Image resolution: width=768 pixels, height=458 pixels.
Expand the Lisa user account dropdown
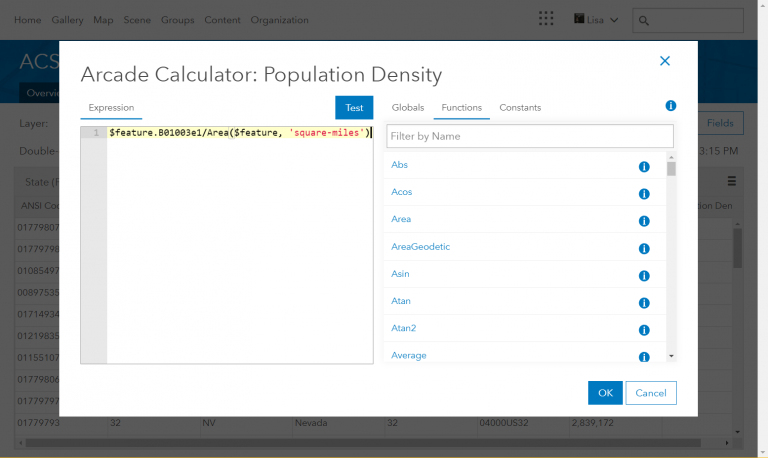pyautogui.click(x=614, y=20)
